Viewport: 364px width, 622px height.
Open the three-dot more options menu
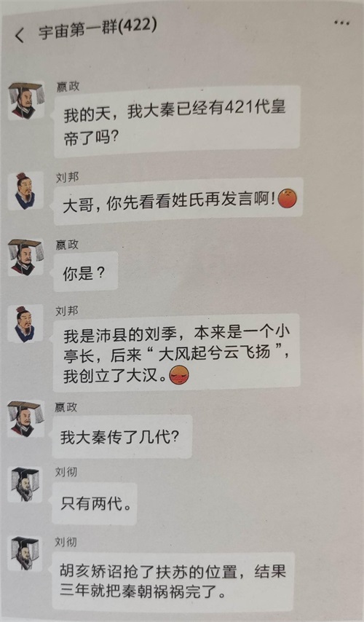341,23
